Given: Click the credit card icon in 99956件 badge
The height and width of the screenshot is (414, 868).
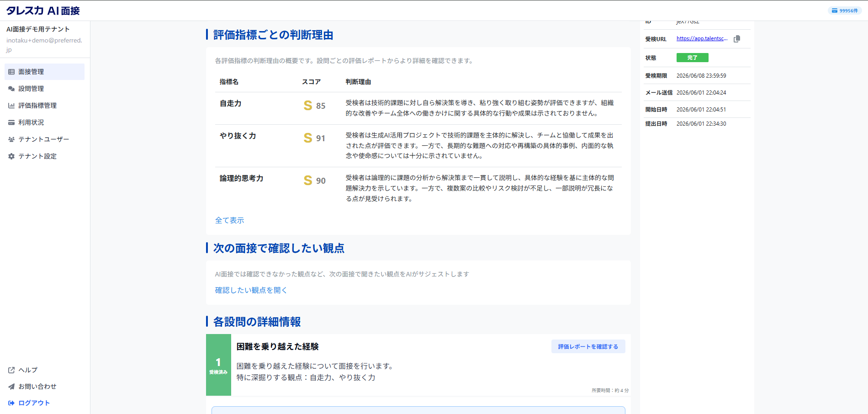Looking at the screenshot, I should coord(835,11).
